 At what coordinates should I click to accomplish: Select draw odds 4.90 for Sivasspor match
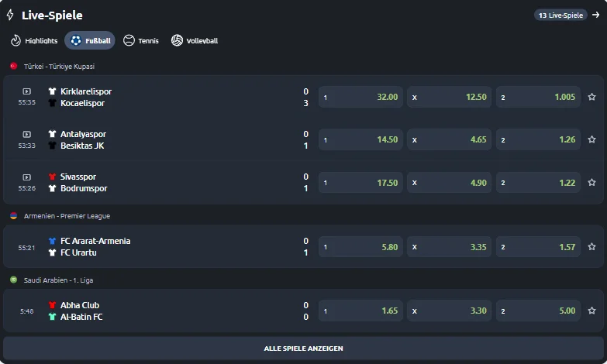pos(449,182)
